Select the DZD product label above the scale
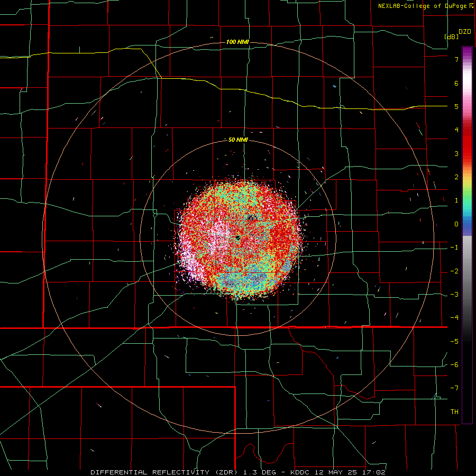The width and height of the screenshot is (476, 476). pos(464,32)
